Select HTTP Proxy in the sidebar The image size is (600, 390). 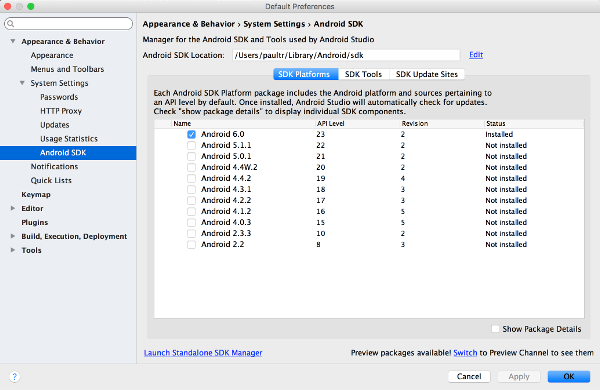(61, 111)
